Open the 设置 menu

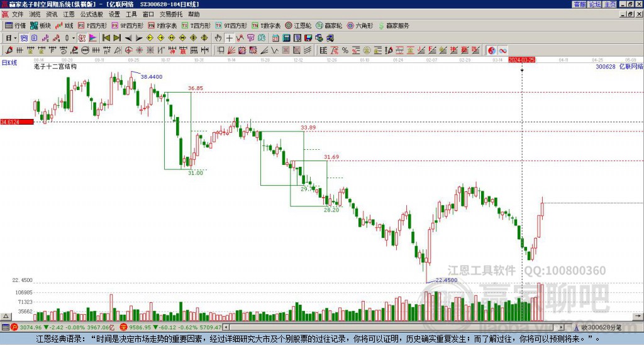pos(114,14)
